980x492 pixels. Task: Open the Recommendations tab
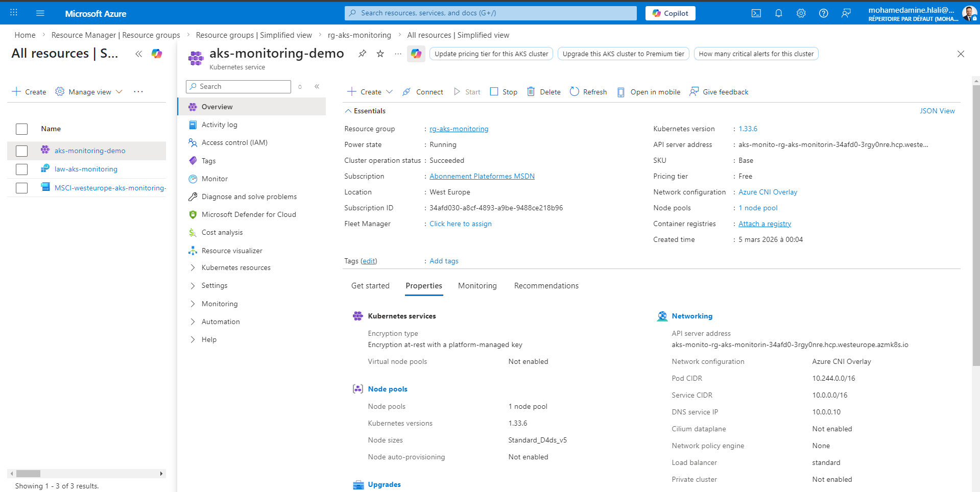click(546, 285)
